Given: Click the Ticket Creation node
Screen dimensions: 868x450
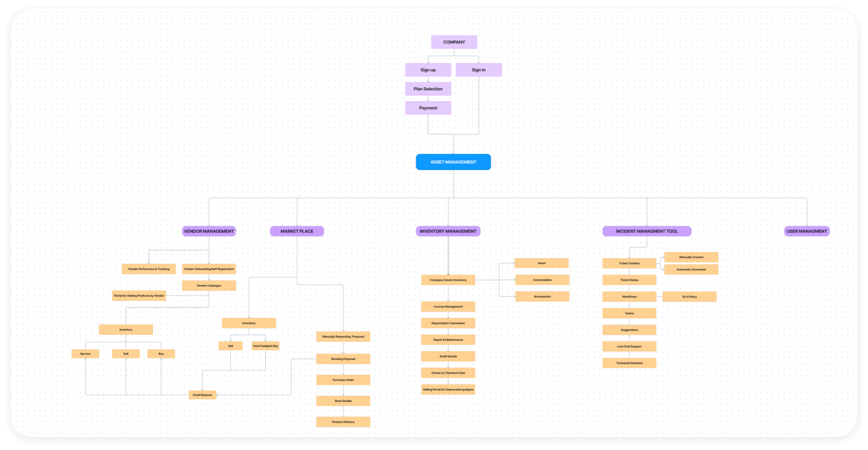Looking at the screenshot, I should coord(629,264).
